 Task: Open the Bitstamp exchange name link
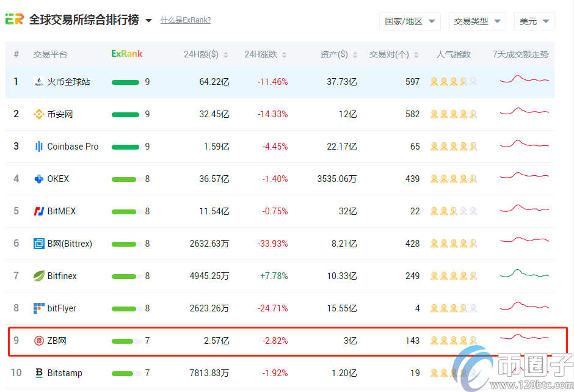[x=65, y=373]
